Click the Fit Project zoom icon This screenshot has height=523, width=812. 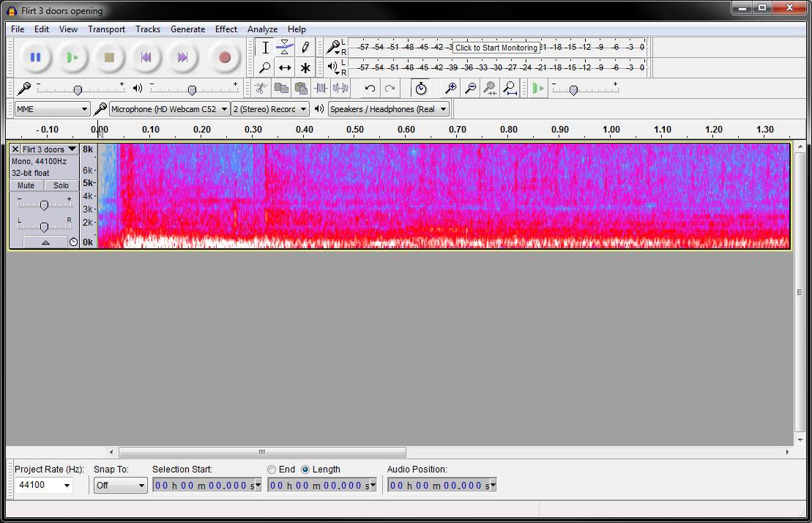pyautogui.click(x=510, y=89)
